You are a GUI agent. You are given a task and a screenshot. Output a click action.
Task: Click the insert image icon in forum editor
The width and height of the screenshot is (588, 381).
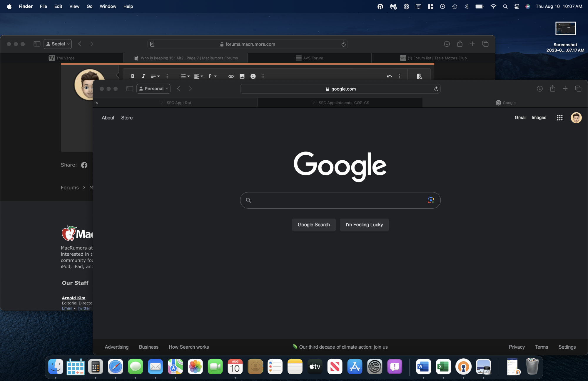click(242, 76)
